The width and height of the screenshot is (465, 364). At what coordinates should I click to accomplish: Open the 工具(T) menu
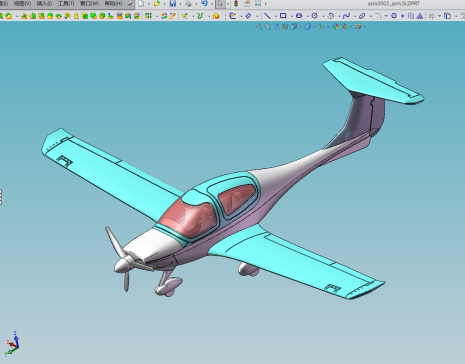click(x=66, y=4)
